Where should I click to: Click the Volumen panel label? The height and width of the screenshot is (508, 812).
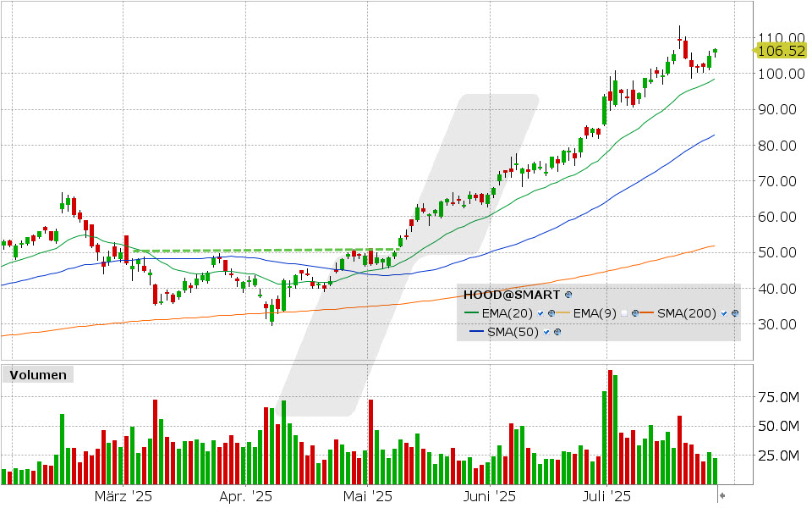(38, 375)
